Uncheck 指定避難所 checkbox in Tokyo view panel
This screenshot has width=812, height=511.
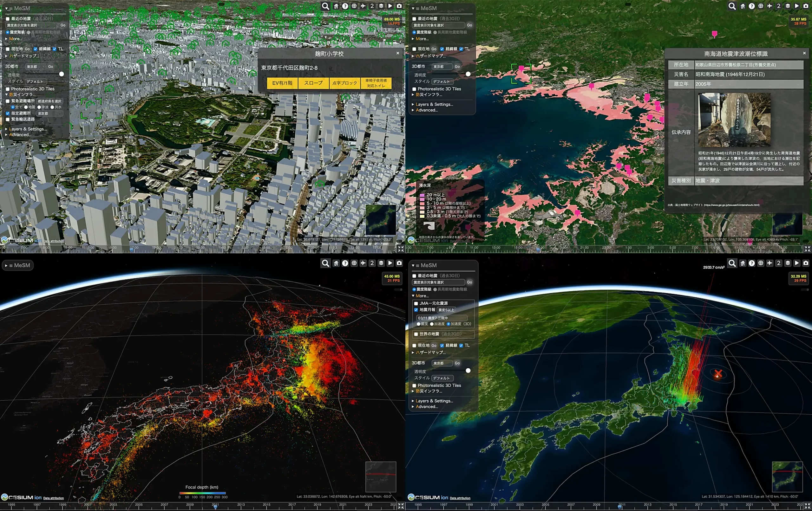tap(7, 113)
